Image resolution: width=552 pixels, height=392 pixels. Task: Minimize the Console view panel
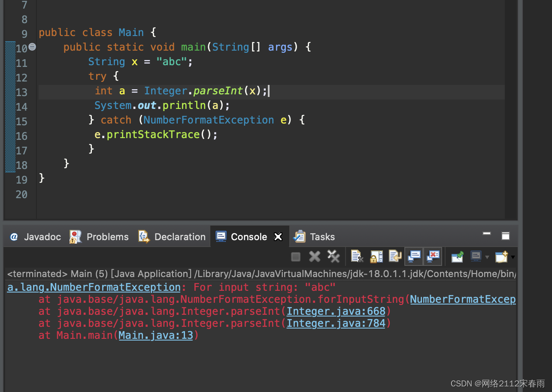[487, 234]
